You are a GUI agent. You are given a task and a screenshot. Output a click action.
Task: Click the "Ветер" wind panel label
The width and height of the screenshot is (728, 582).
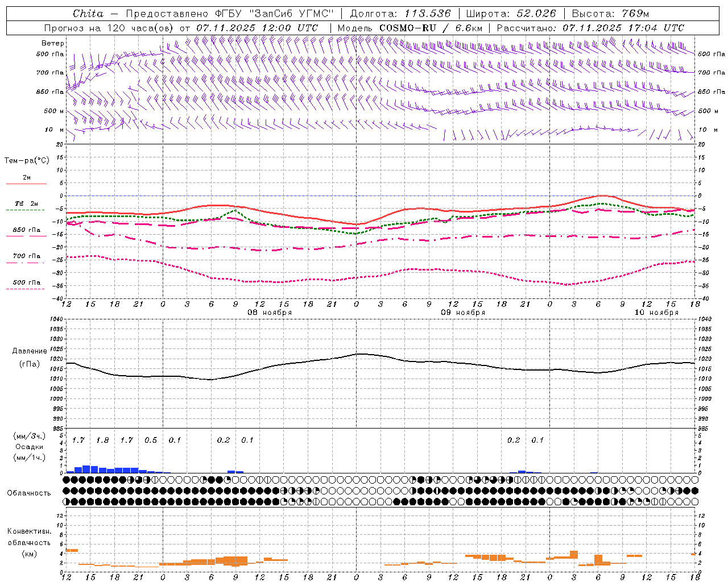53,43
